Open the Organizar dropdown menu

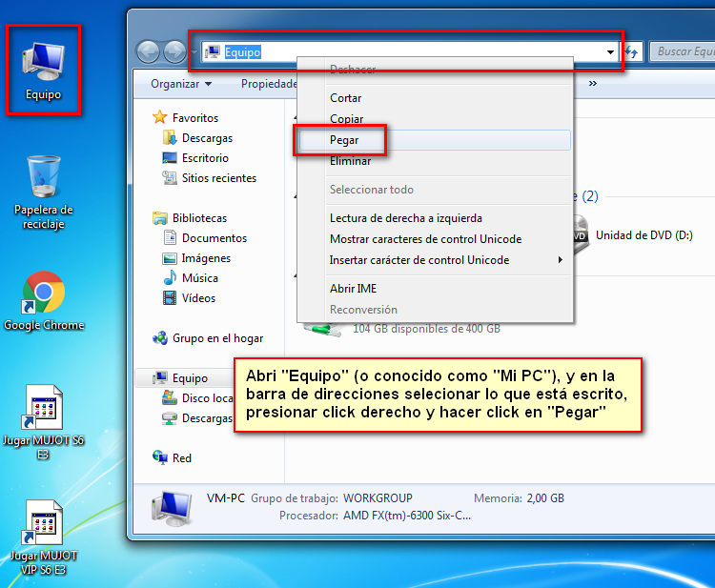[181, 84]
